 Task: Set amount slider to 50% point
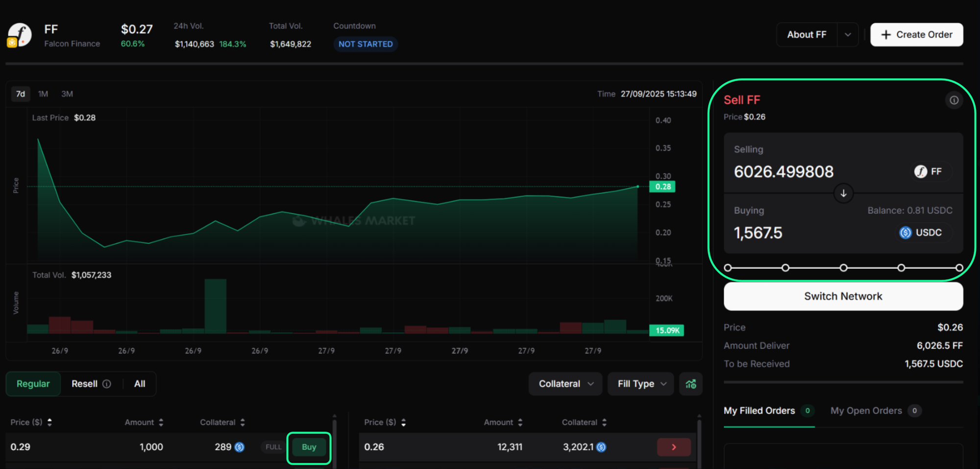843,268
